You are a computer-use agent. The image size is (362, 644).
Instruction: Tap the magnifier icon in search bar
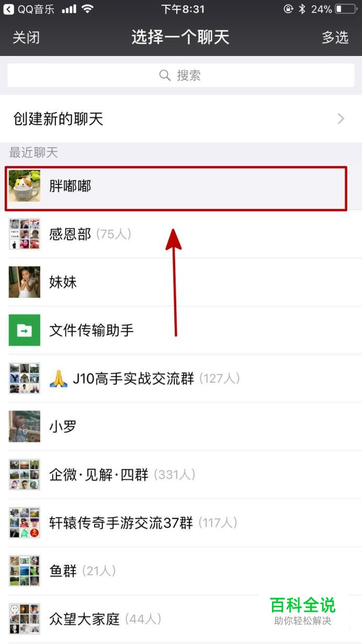pyautogui.click(x=165, y=75)
